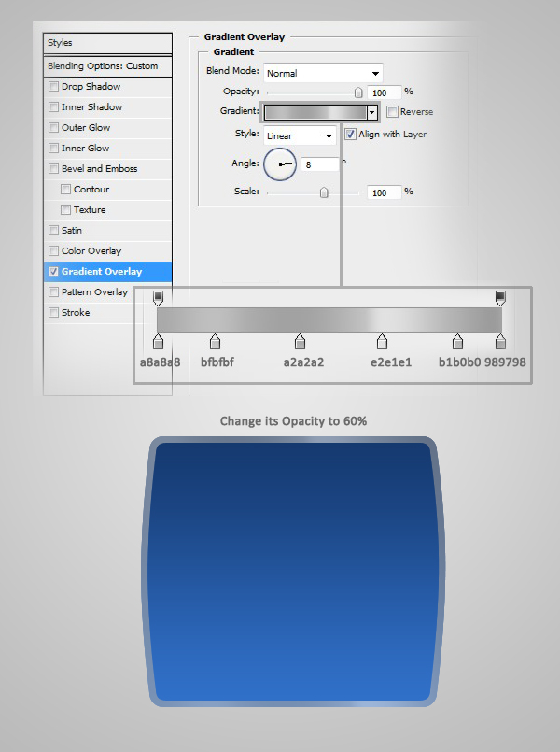Enable the Texture checkbox

coord(65,209)
